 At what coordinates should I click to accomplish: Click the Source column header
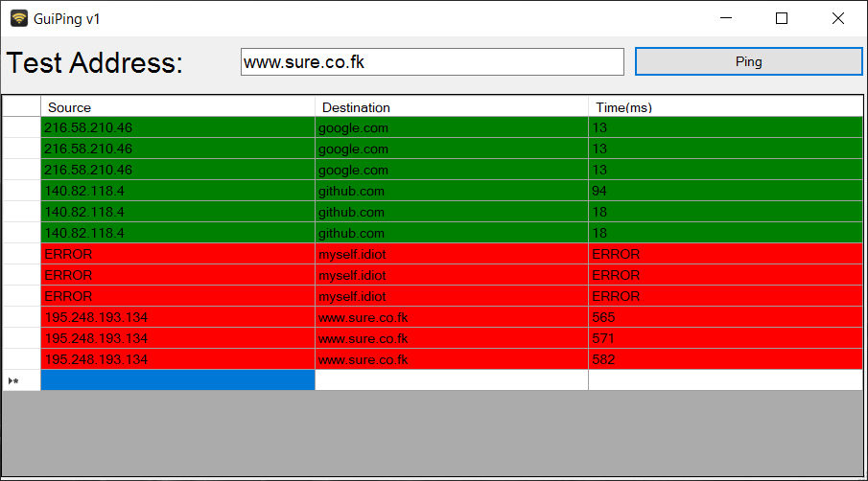point(177,106)
